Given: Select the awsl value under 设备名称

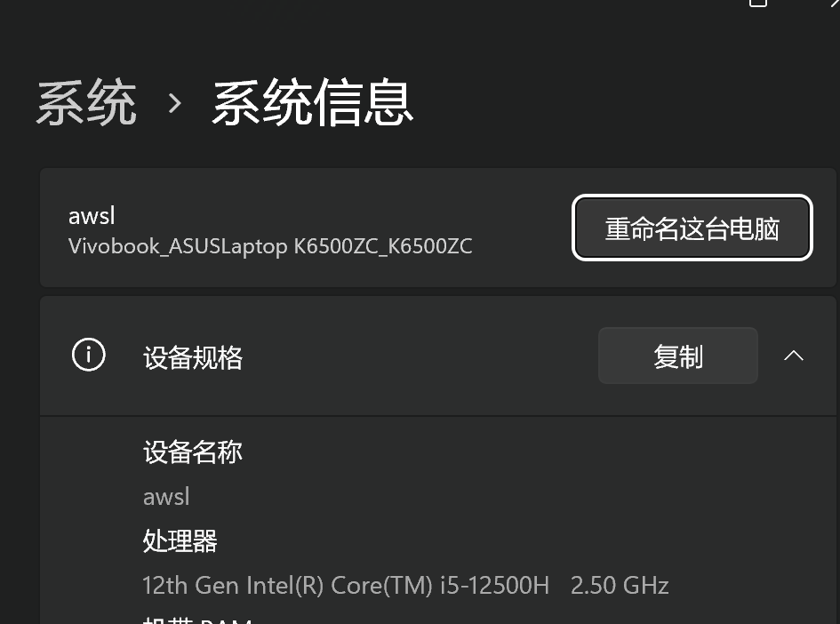Looking at the screenshot, I should tap(166, 497).
